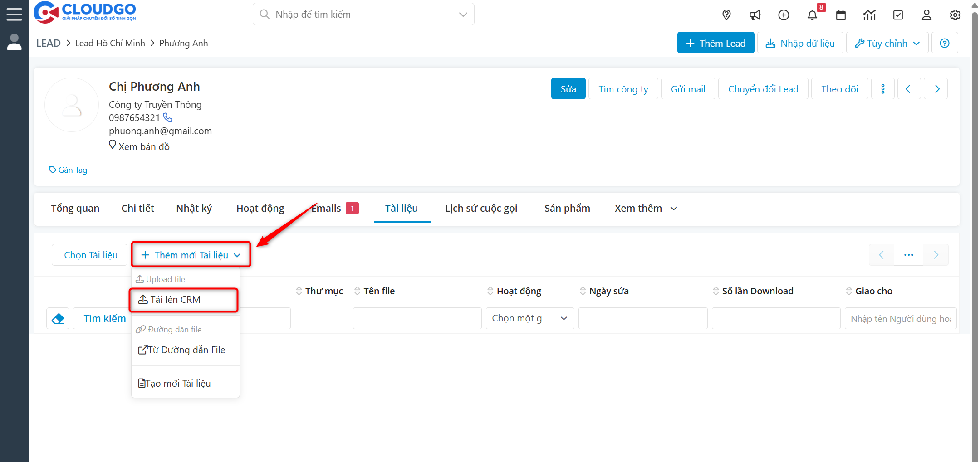The height and width of the screenshot is (462, 980).
Task: Click the blue eraser icon to clear filters
Action: coord(58,318)
